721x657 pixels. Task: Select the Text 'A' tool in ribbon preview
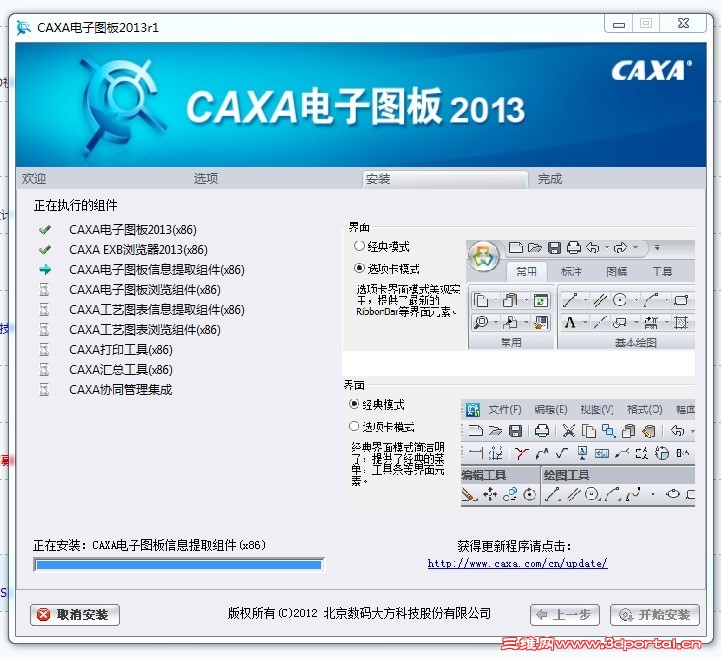pyautogui.click(x=570, y=322)
